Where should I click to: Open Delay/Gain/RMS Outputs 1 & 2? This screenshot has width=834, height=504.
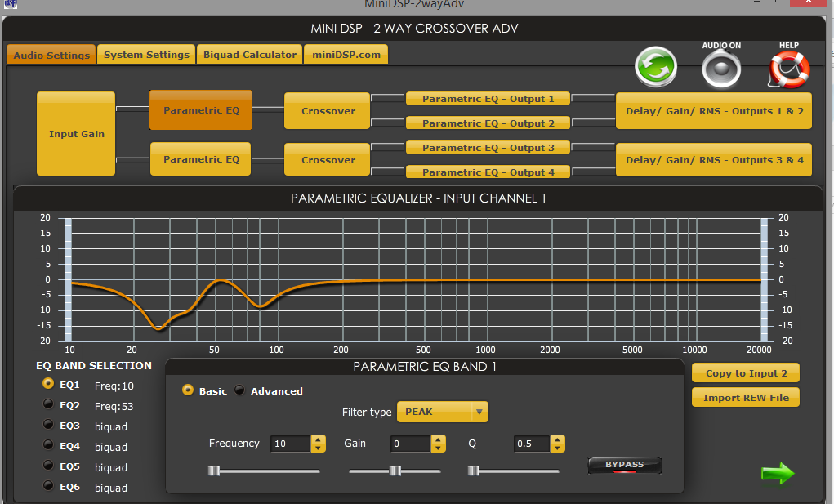(x=714, y=111)
